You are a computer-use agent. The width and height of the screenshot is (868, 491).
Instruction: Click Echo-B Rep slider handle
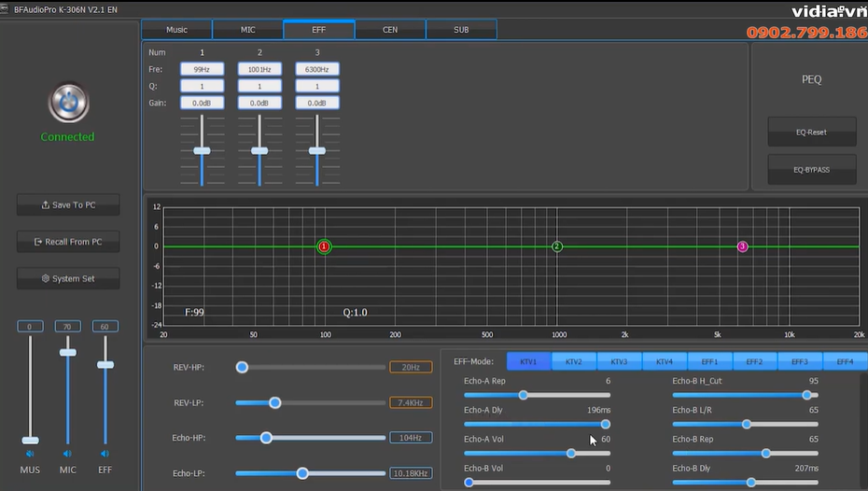click(x=766, y=454)
